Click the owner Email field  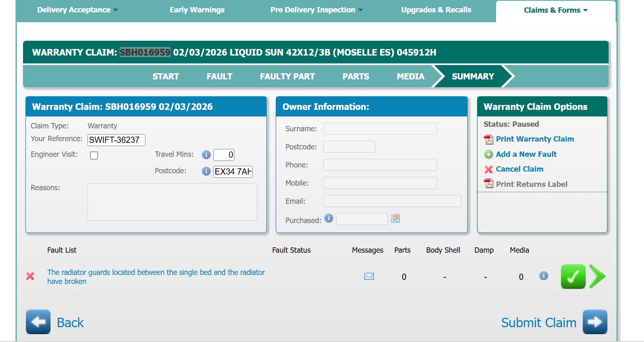click(x=392, y=201)
